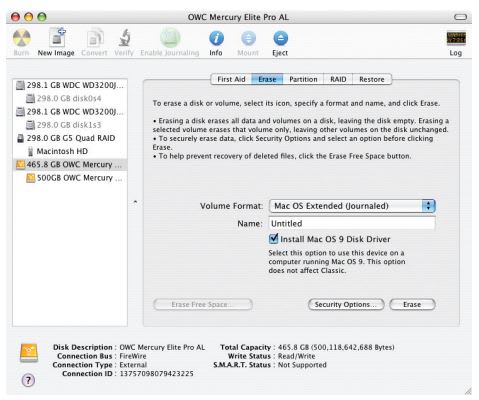Click the Connection Bus FireWire value

(133, 356)
